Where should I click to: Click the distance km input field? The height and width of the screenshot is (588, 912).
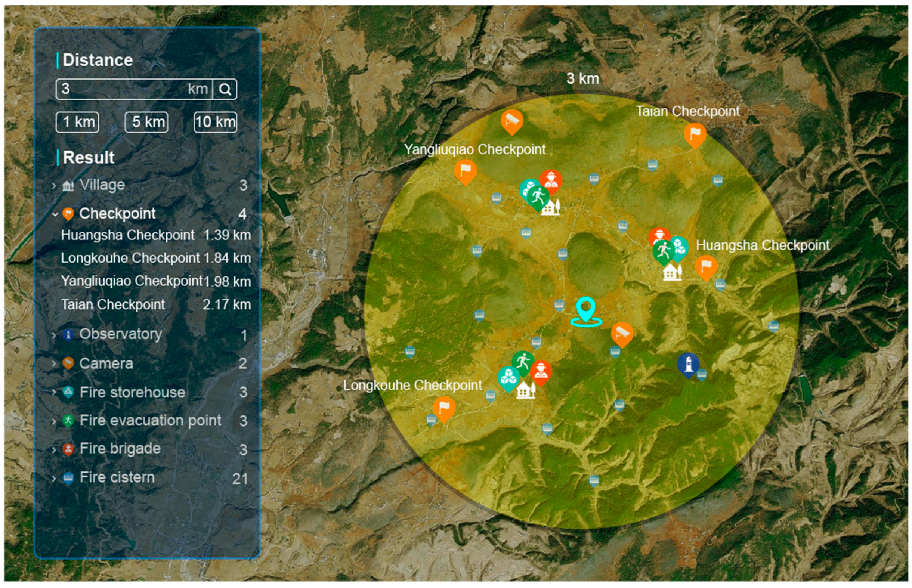tap(126, 89)
